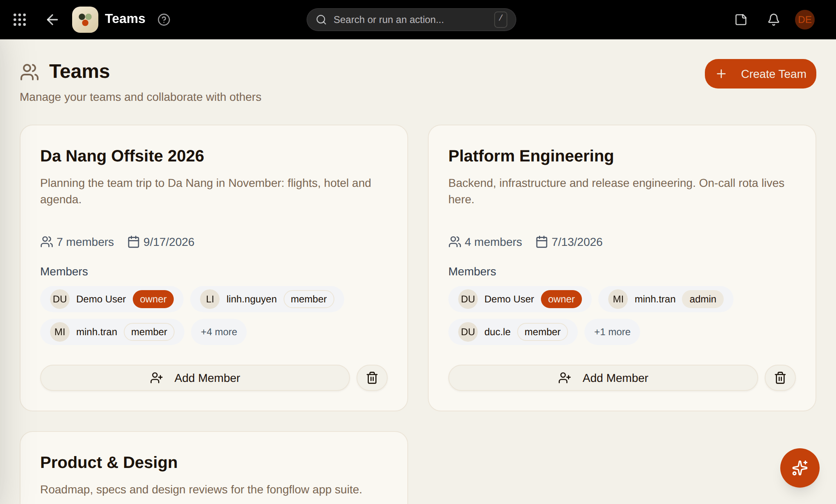The height and width of the screenshot is (504, 836).
Task: Open the apps grid launcher
Action: 20,20
